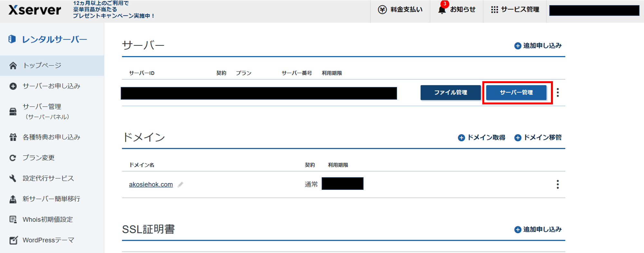Click the サービス管理 grid icon
The width and height of the screenshot is (644, 253).
494,10
